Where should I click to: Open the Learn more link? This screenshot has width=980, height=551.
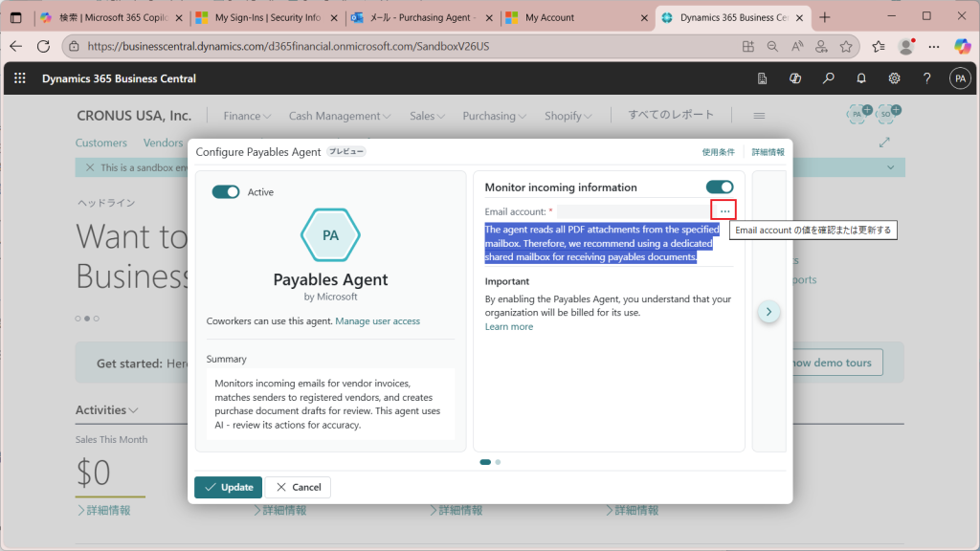coord(509,327)
